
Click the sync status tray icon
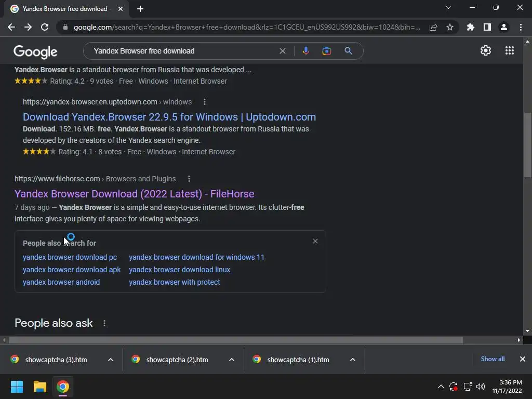(454, 387)
